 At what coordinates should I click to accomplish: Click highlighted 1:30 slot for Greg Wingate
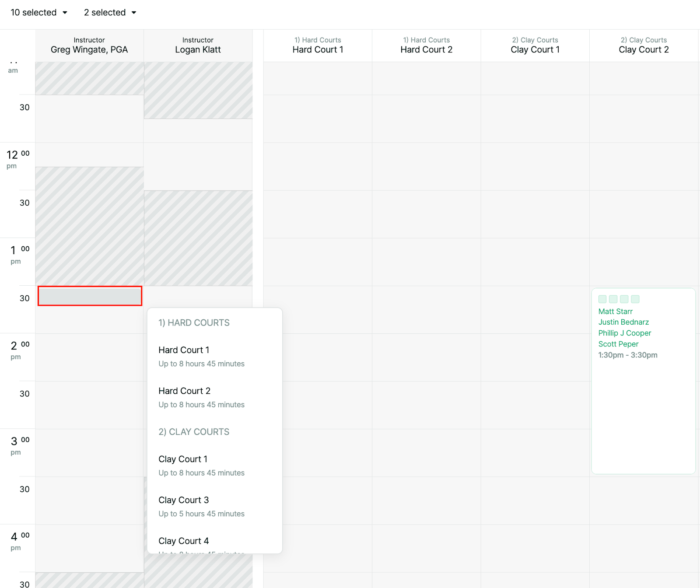click(90, 296)
